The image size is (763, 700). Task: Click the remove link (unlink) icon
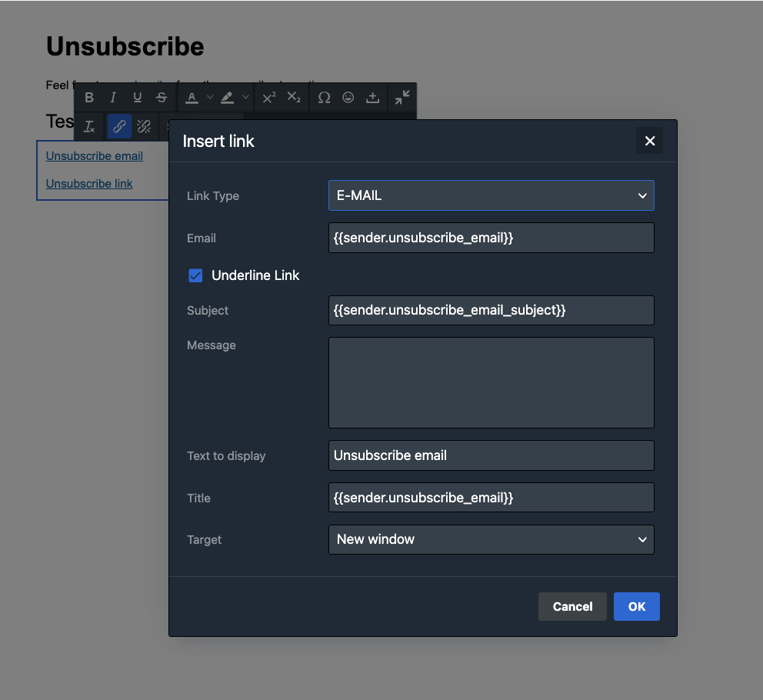tap(144, 127)
